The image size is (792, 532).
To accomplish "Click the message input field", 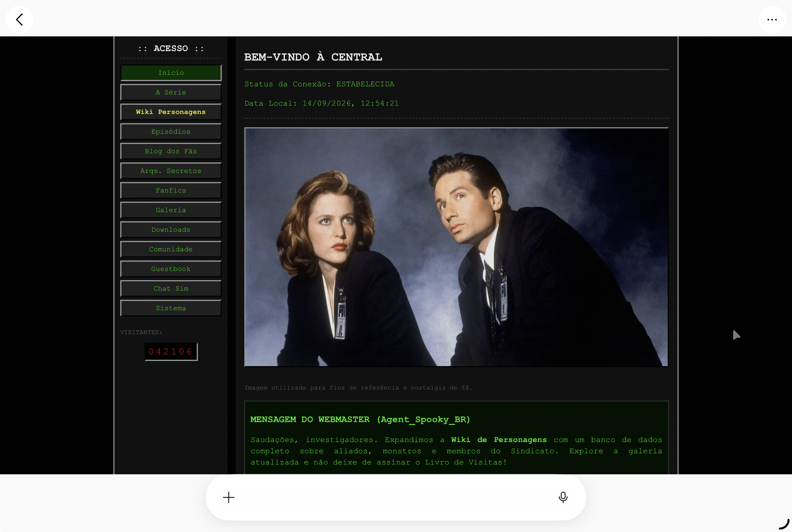I will [x=396, y=497].
